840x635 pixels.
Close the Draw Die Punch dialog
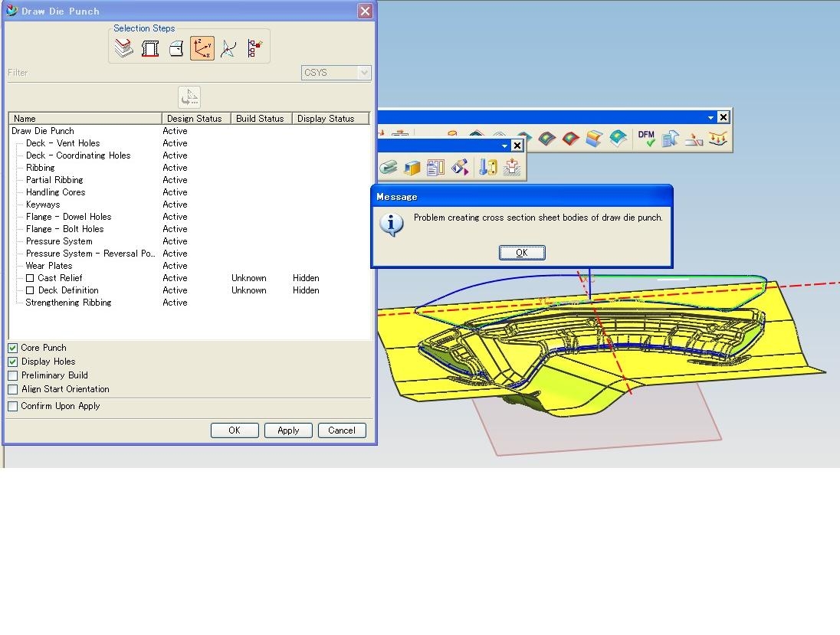pyautogui.click(x=366, y=11)
